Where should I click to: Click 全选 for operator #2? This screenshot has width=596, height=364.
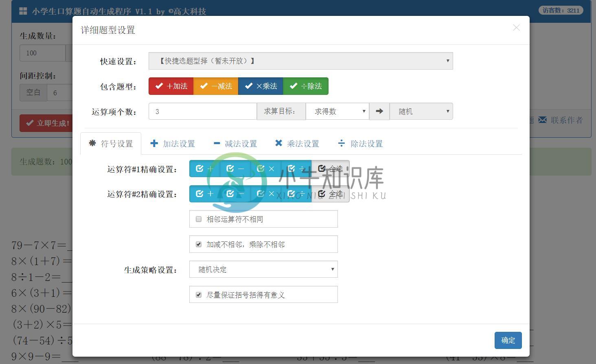(x=330, y=194)
